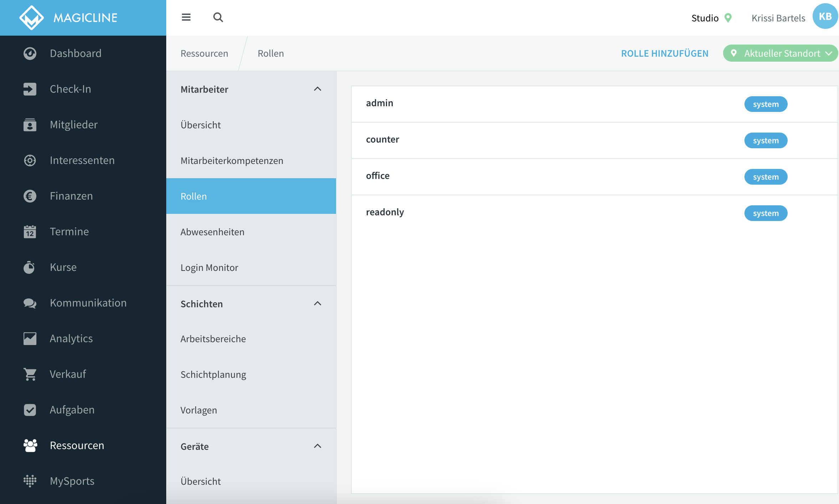Click the Studio label in header
Screen dimensions: 839x504
click(x=705, y=18)
